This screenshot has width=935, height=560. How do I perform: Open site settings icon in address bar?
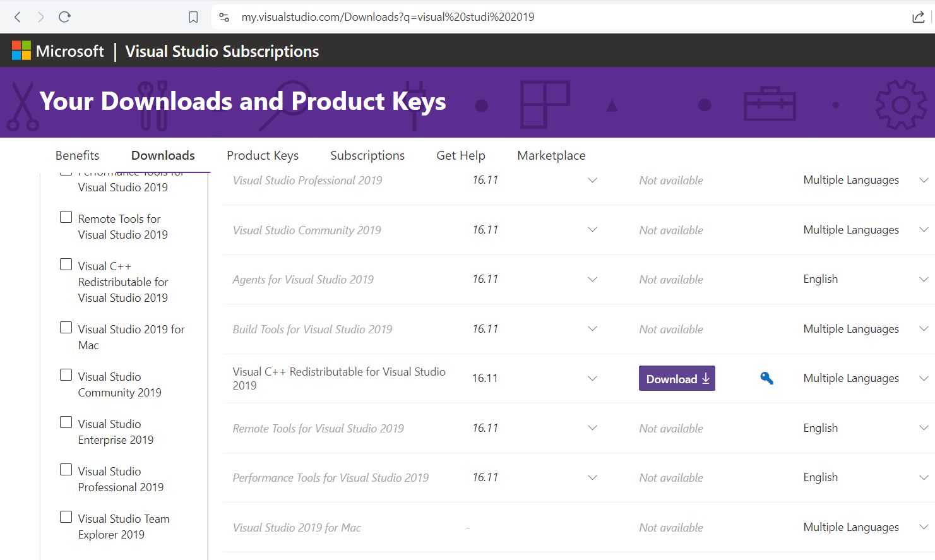[224, 17]
